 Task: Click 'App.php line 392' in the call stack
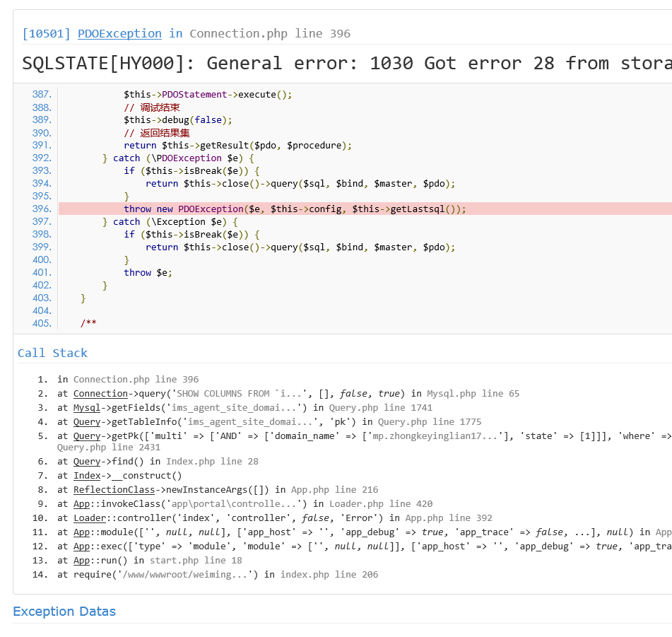point(449,518)
